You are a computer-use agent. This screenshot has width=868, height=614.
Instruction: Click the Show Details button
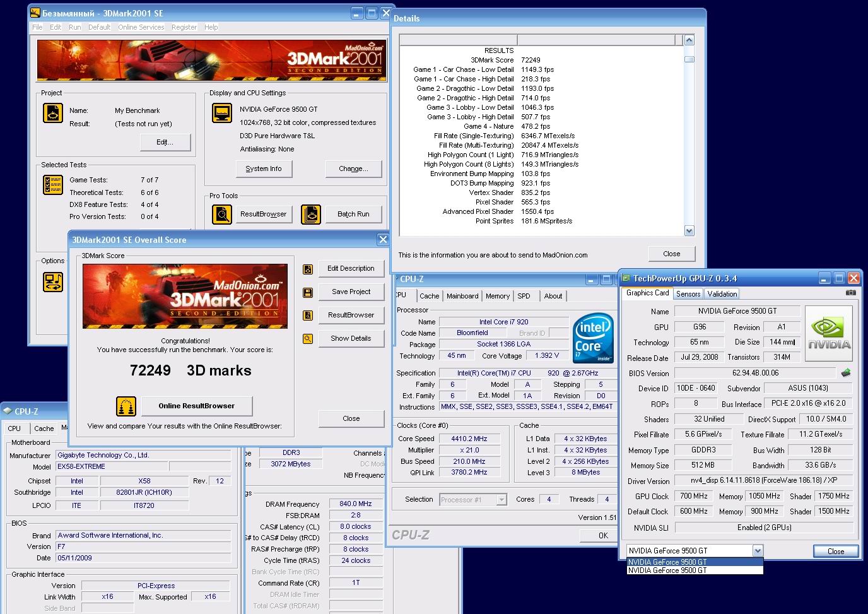351,339
